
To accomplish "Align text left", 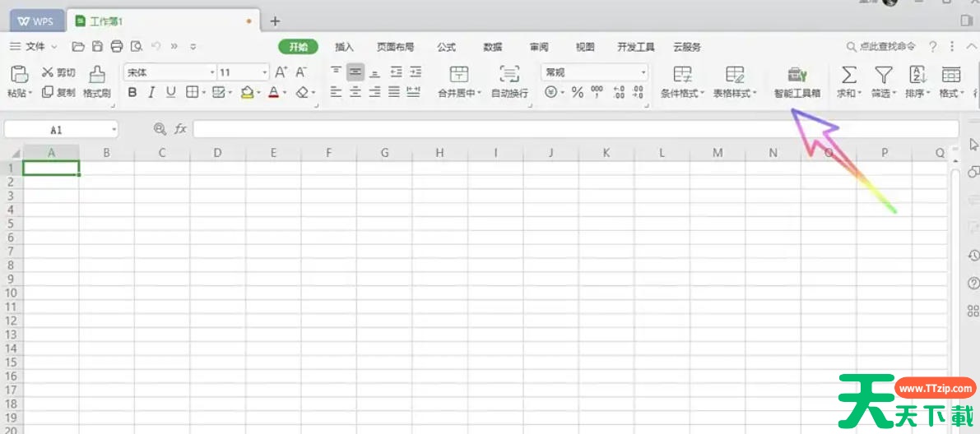I will tap(337, 92).
